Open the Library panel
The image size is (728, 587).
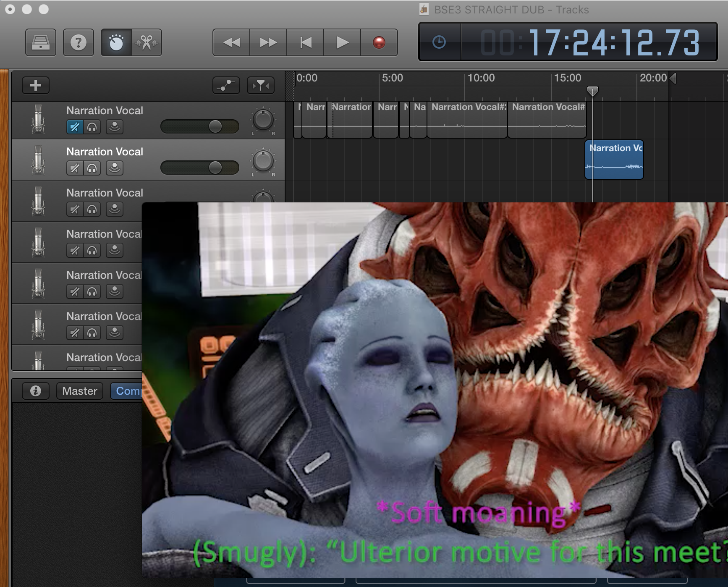click(x=41, y=42)
